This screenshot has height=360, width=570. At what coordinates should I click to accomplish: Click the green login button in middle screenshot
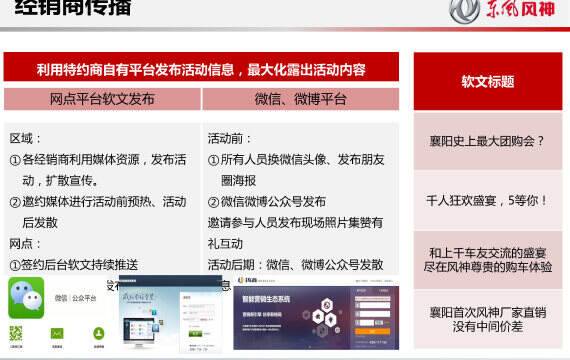(195, 333)
